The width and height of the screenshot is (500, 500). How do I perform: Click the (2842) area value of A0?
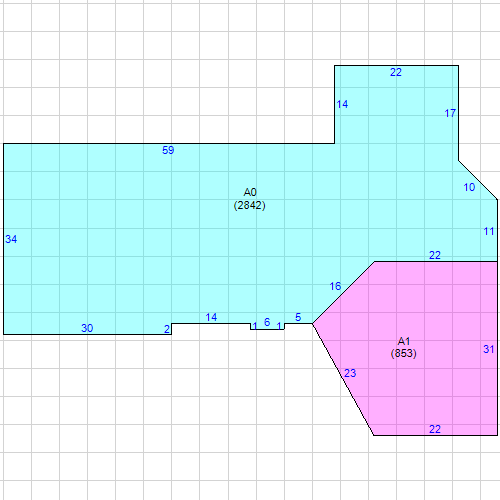tap(250, 205)
